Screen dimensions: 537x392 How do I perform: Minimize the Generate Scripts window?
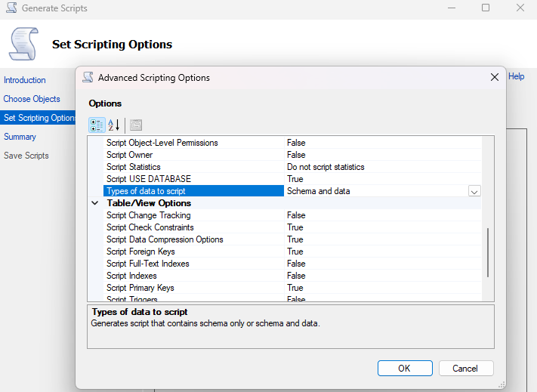click(452, 8)
